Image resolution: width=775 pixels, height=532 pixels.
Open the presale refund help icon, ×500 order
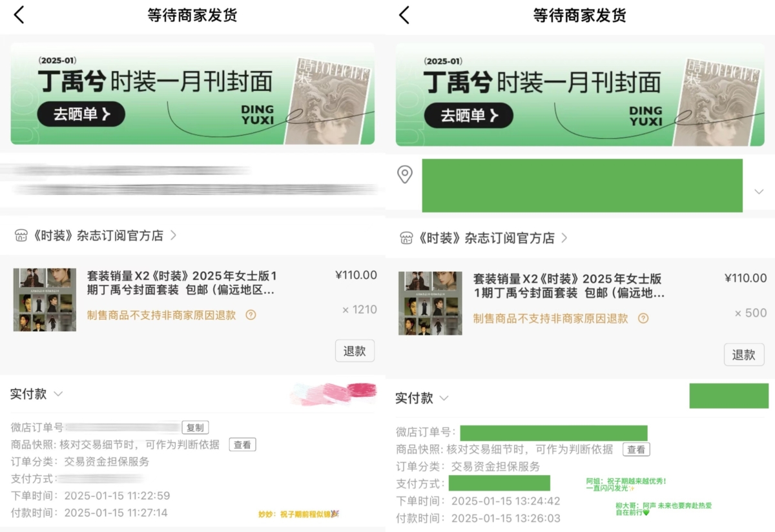coord(643,318)
